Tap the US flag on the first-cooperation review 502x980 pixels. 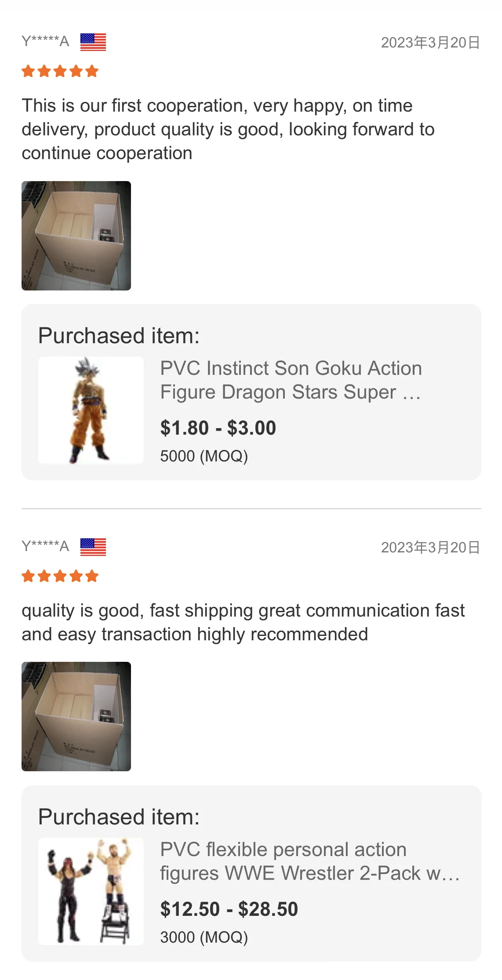tap(93, 42)
